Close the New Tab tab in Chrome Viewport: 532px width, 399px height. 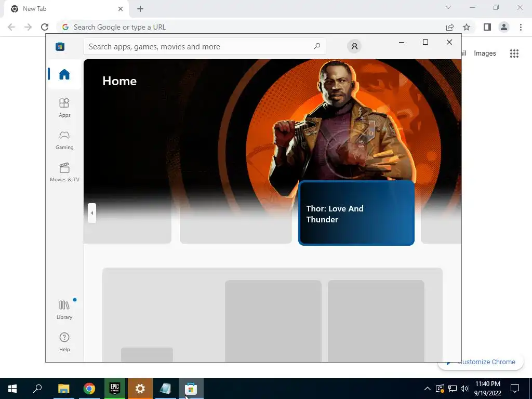tap(121, 9)
